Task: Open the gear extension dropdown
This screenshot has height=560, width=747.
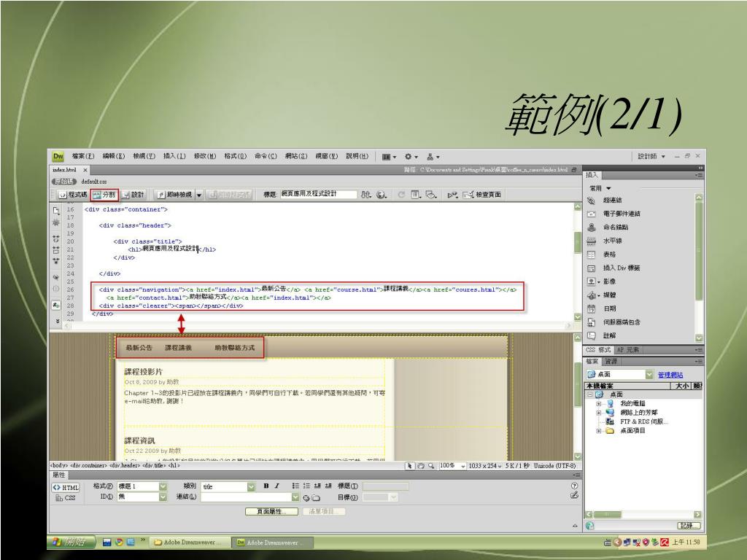Action: point(411,157)
